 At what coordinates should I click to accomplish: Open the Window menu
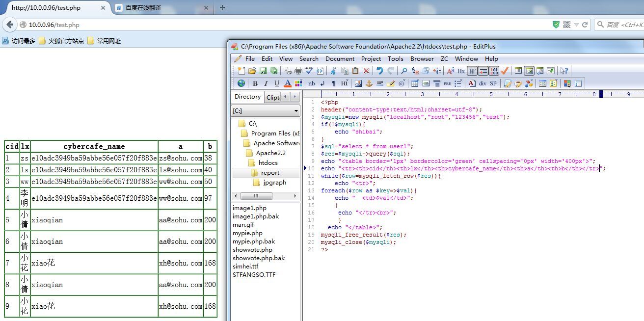466,58
